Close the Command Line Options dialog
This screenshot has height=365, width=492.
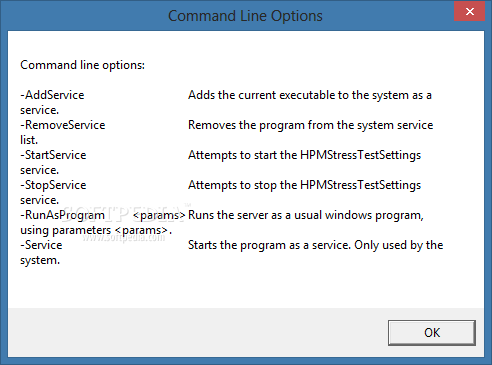click(469, 12)
